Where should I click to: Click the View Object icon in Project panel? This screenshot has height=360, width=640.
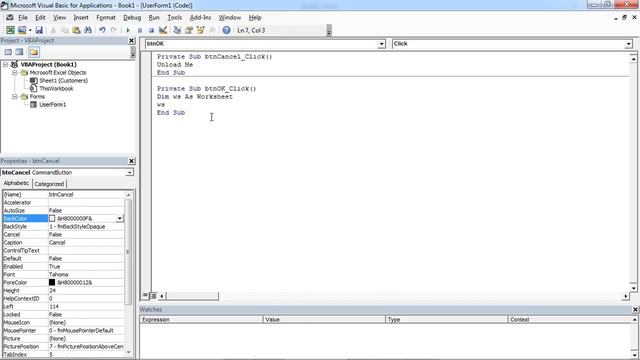tap(19, 52)
